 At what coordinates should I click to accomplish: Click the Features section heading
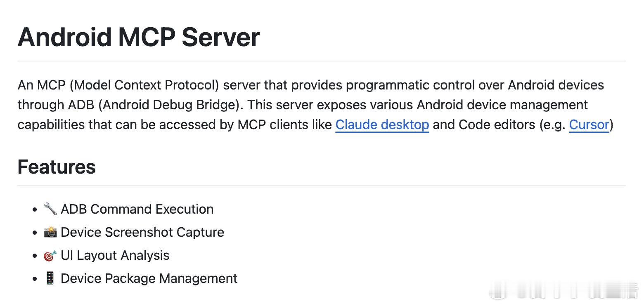coord(57,167)
